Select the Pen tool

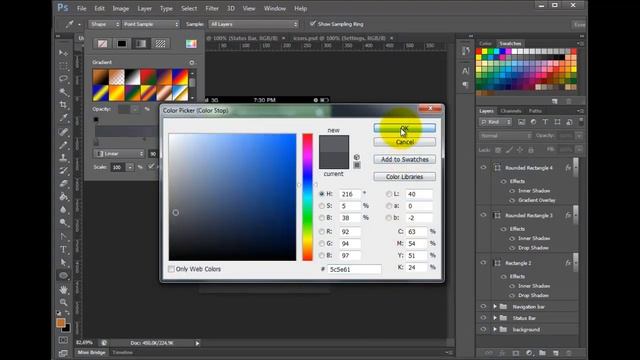pyautogui.click(x=63, y=236)
